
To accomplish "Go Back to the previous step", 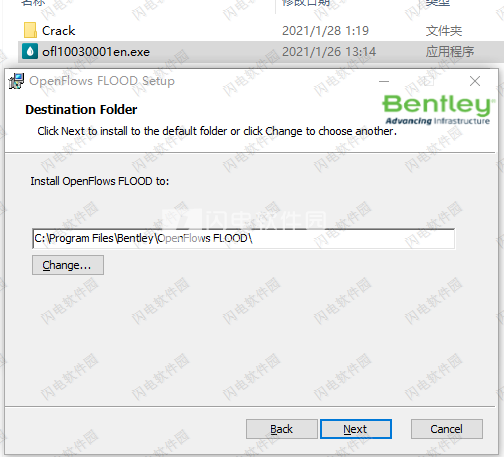I will coord(282,429).
